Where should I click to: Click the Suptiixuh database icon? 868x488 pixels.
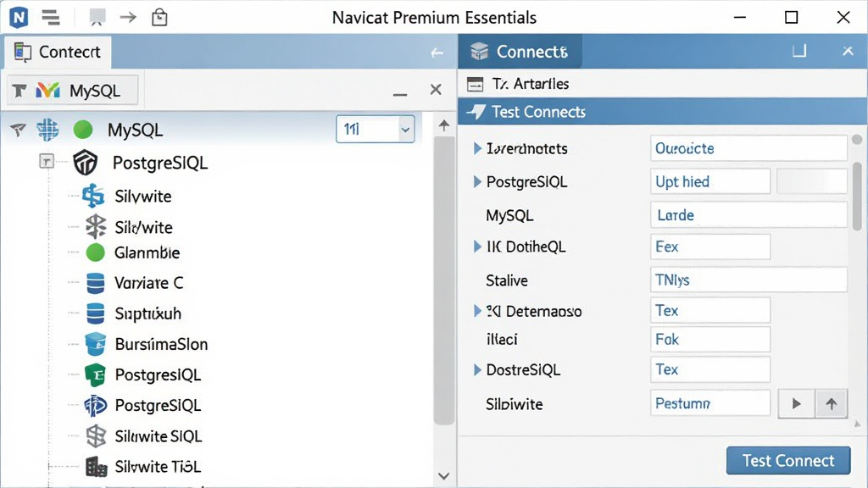[95, 313]
